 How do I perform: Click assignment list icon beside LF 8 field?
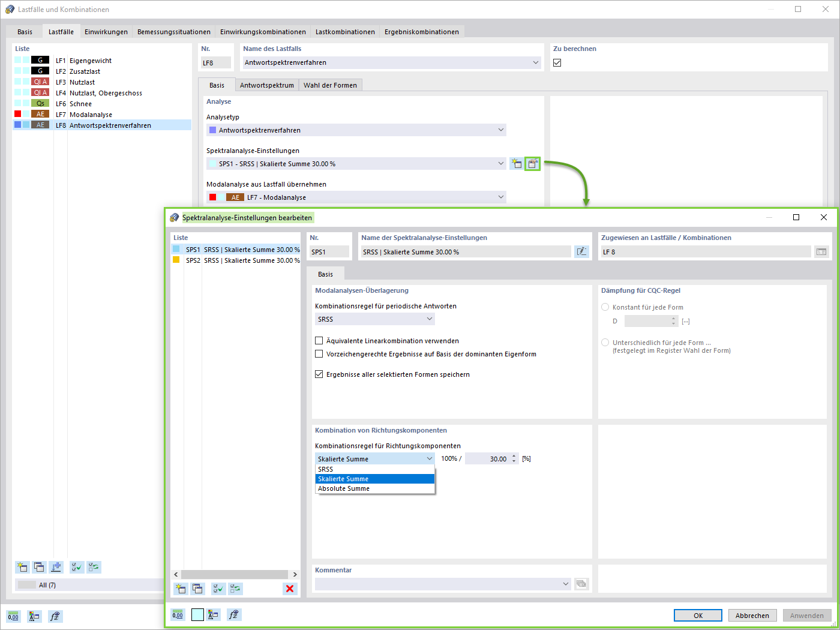pos(821,252)
